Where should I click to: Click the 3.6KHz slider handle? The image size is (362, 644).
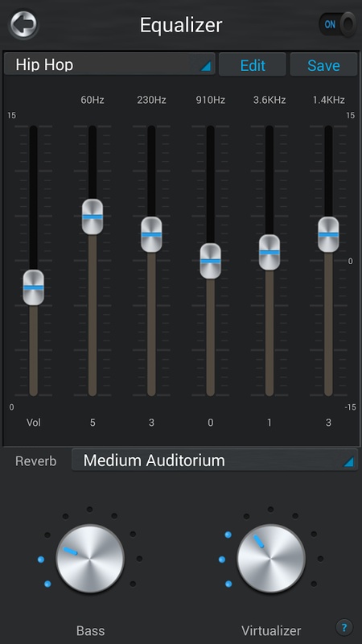click(x=269, y=252)
